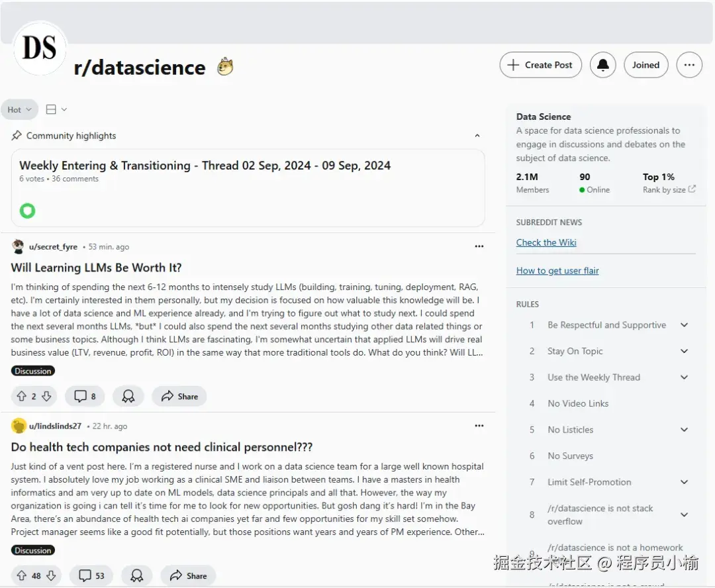
Task: Expand rule Use the Weekly Thread
Action: (x=684, y=377)
